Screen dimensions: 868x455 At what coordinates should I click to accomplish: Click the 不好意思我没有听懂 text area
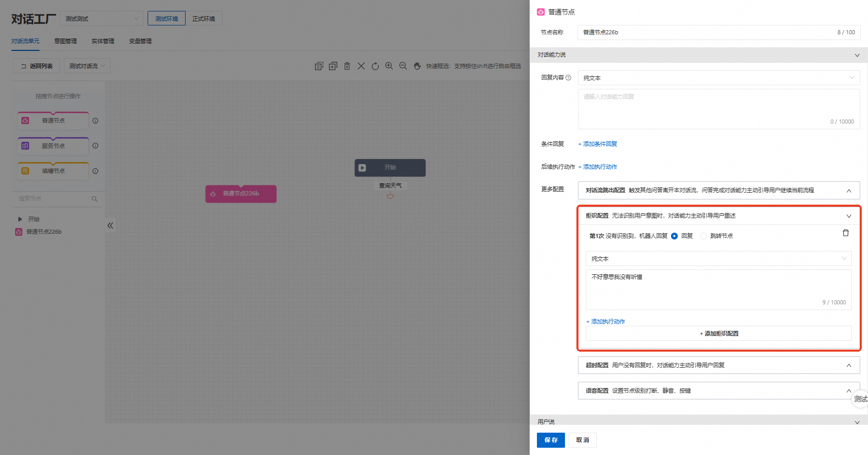pyautogui.click(x=719, y=290)
